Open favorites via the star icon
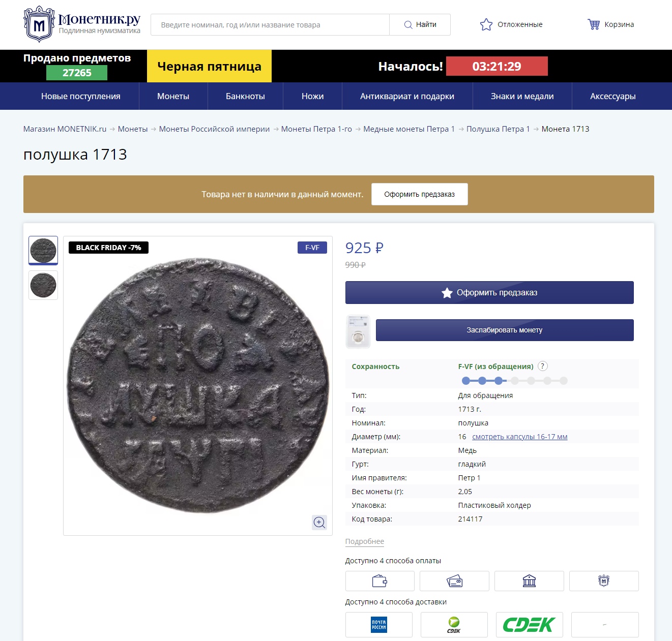The image size is (672, 641). (x=486, y=24)
